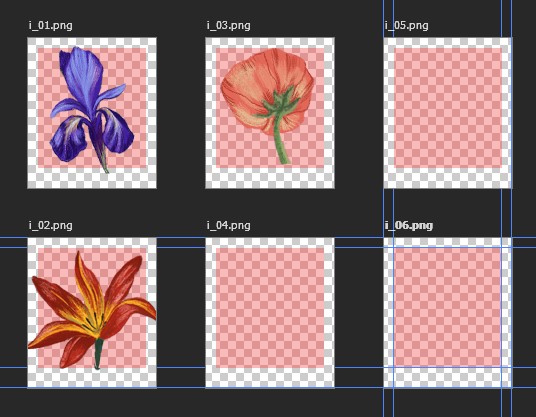536x417 pixels.
Task: Select the i_04.png artboard label
Action: 228,226
